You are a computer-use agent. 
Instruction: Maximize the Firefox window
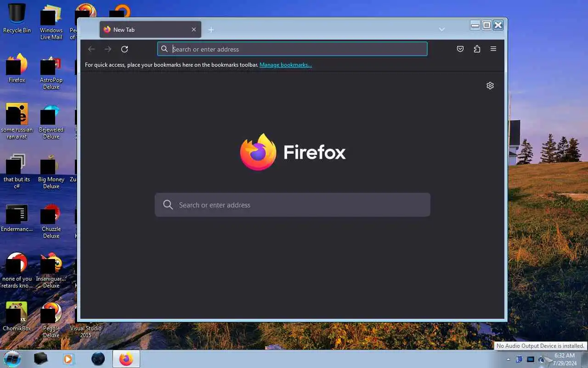(x=486, y=25)
